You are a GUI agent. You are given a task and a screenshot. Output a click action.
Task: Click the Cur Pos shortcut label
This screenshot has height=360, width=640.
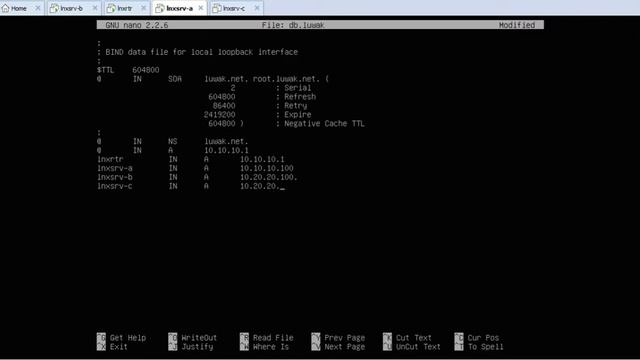[483, 338]
